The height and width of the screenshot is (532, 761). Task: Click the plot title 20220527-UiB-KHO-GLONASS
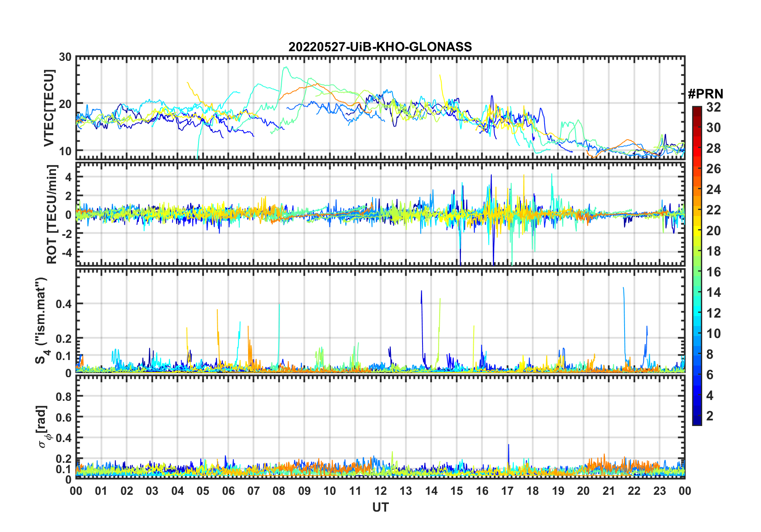click(380, 47)
